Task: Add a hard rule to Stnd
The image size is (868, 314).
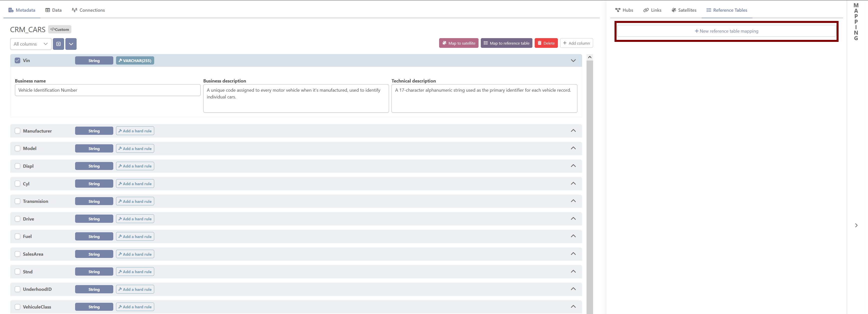Action: [x=135, y=272]
